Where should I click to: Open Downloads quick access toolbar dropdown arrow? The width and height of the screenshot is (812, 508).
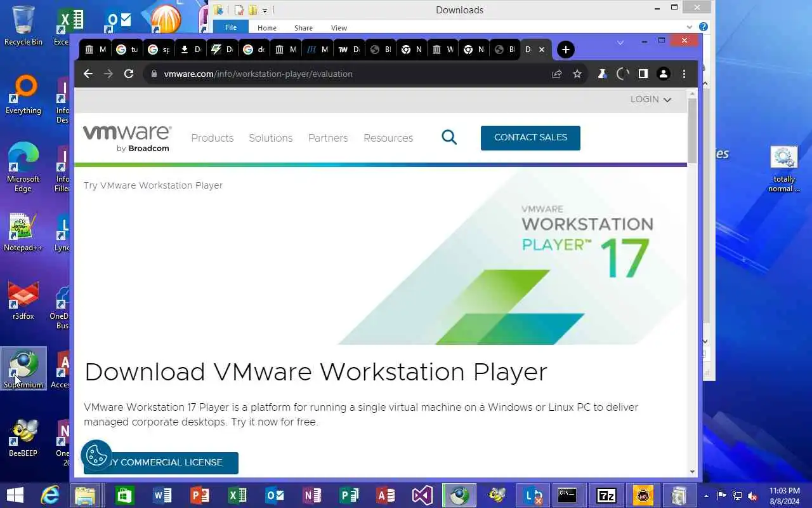click(265, 10)
